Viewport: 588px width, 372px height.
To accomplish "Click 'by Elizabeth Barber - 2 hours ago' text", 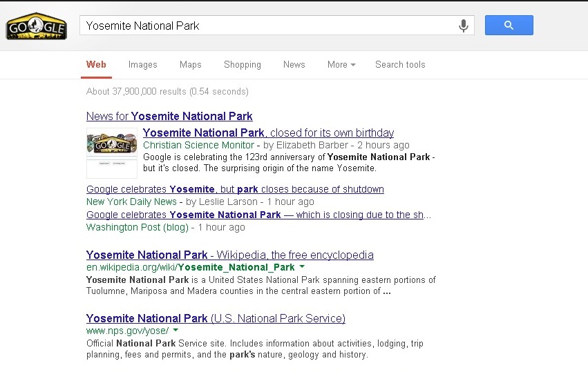I will (336, 145).
